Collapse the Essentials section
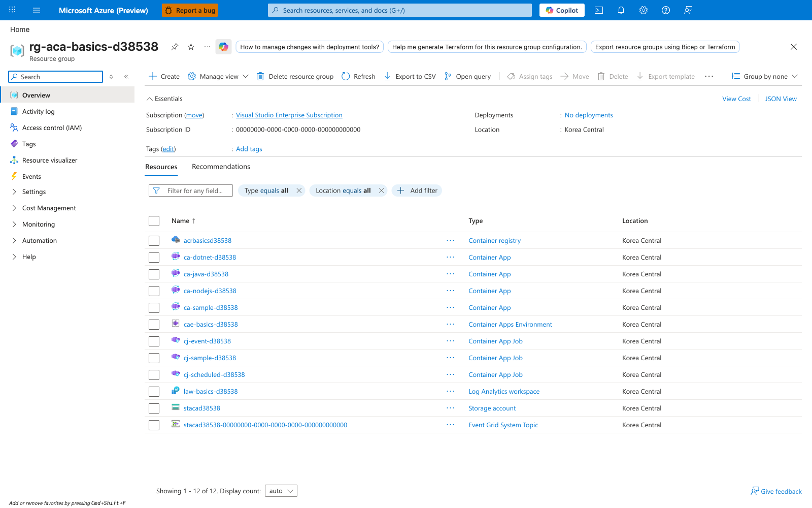812x508 pixels. point(164,99)
